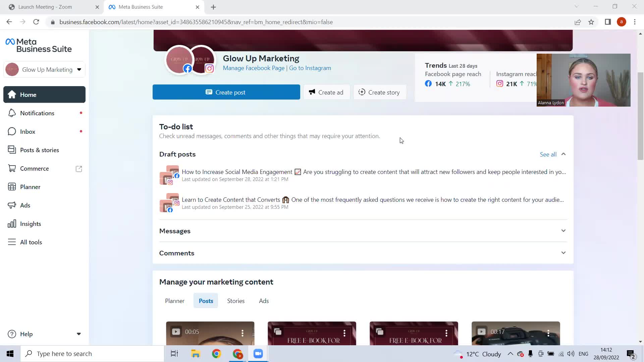
Task: Collapse Draft posts section chevron
Action: (563, 154)
